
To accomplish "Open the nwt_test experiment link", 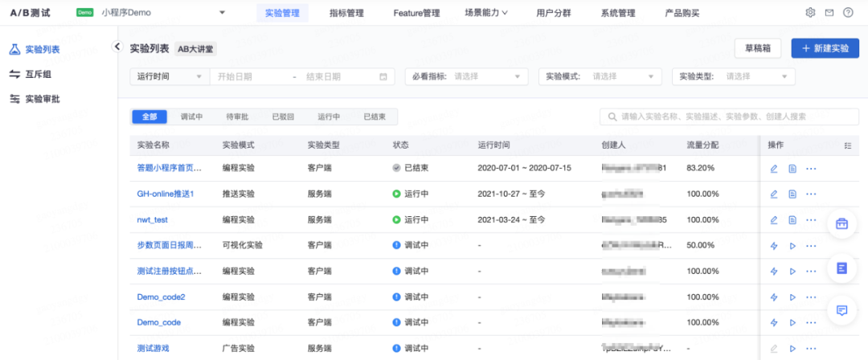I will [152, 220].
